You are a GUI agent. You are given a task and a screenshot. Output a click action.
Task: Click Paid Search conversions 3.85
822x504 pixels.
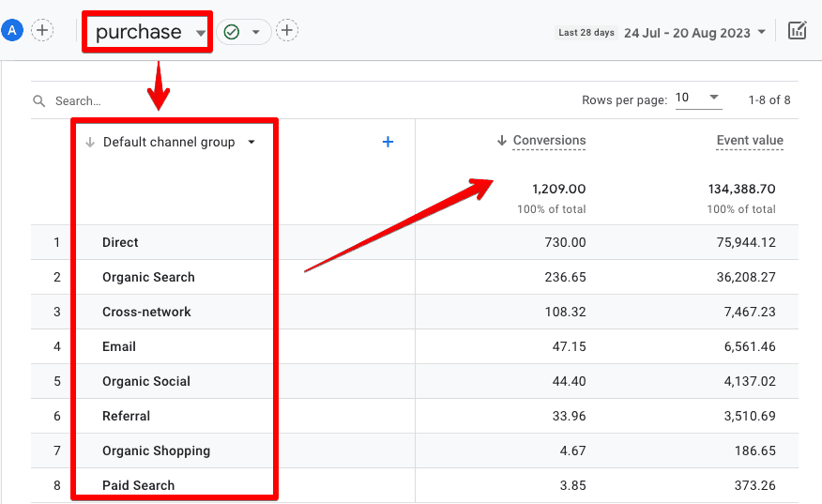pyautogui.click(x=572, y=485)
